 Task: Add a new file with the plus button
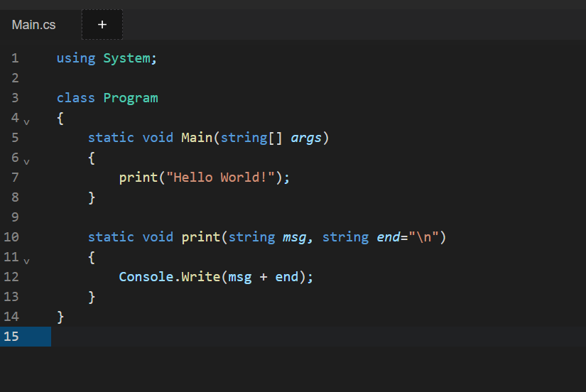102,25
